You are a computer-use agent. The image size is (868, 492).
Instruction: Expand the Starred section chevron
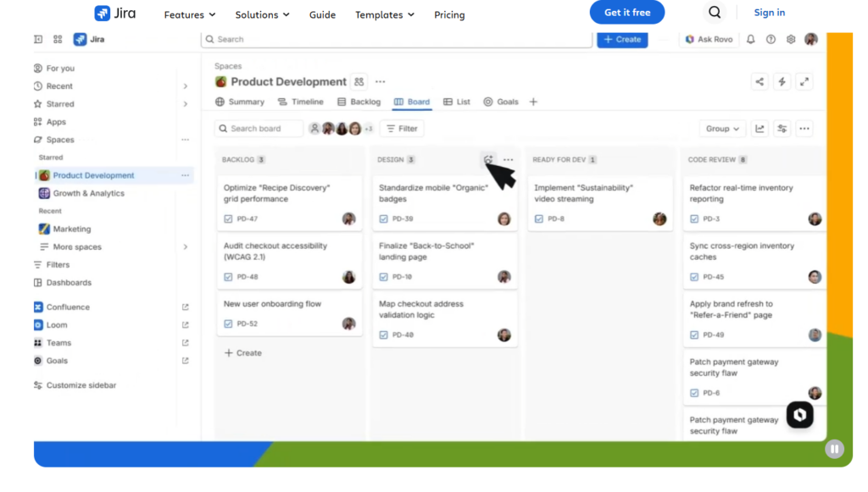click(186, 104)
